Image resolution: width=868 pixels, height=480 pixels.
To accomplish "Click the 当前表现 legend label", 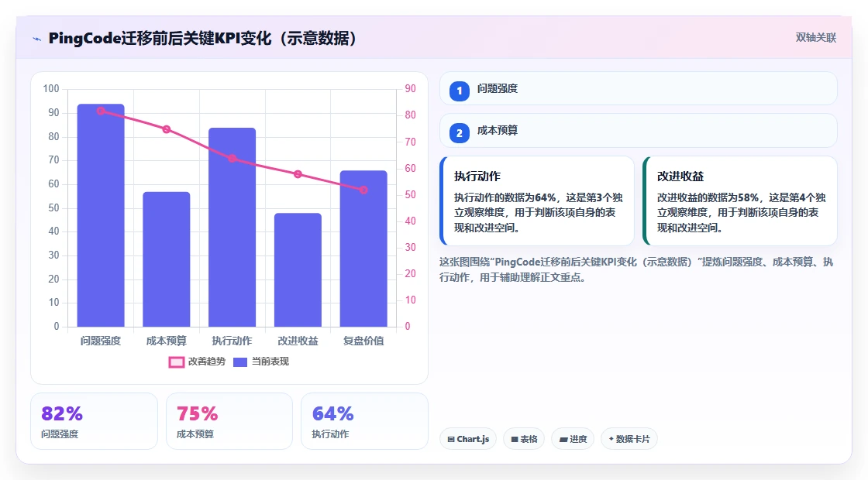I will click(270, 362).
